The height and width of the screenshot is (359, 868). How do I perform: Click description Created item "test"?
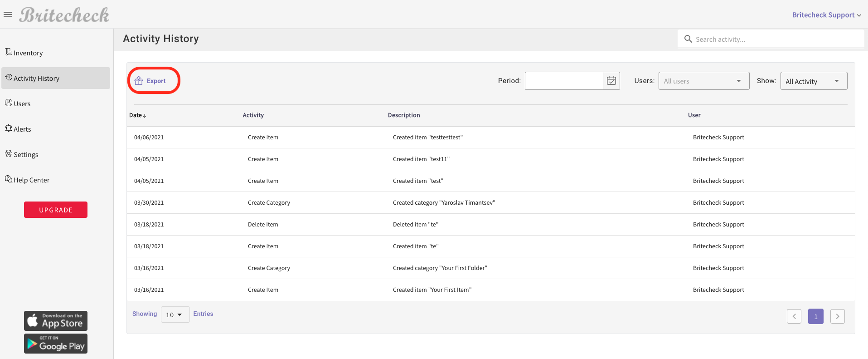point(418,181)
